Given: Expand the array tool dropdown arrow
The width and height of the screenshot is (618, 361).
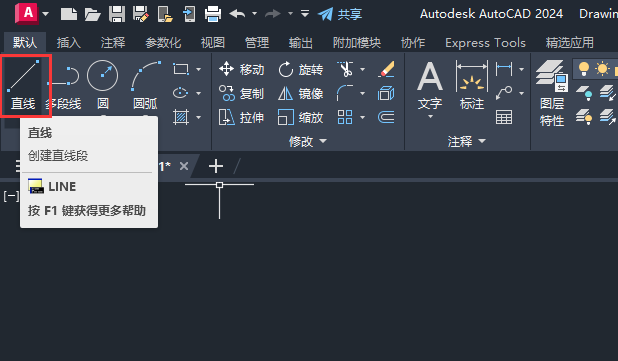Looking at the screenshot, I should tap(363, 117).
